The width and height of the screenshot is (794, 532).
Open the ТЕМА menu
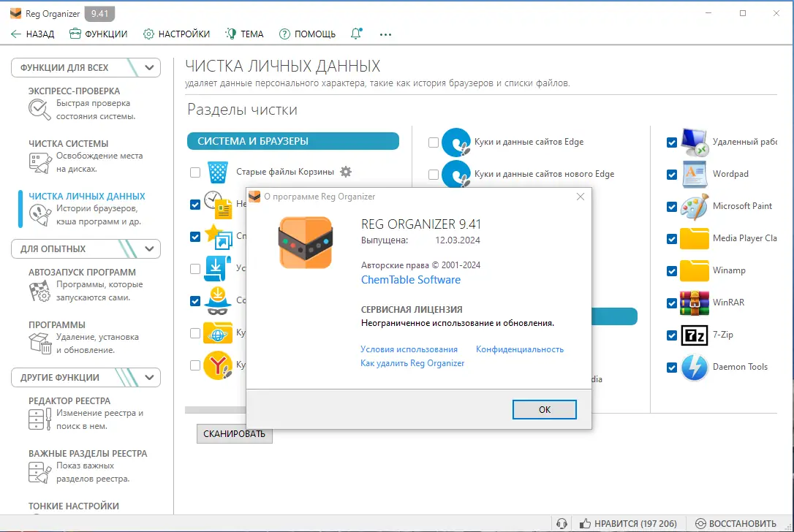point(245,34)
